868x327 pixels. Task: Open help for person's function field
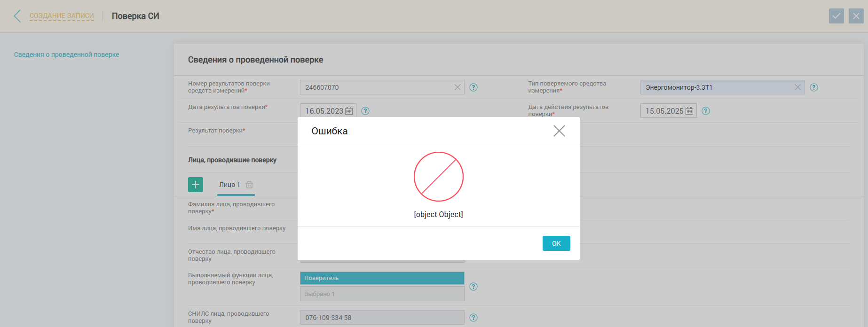(x=473, y=287)
